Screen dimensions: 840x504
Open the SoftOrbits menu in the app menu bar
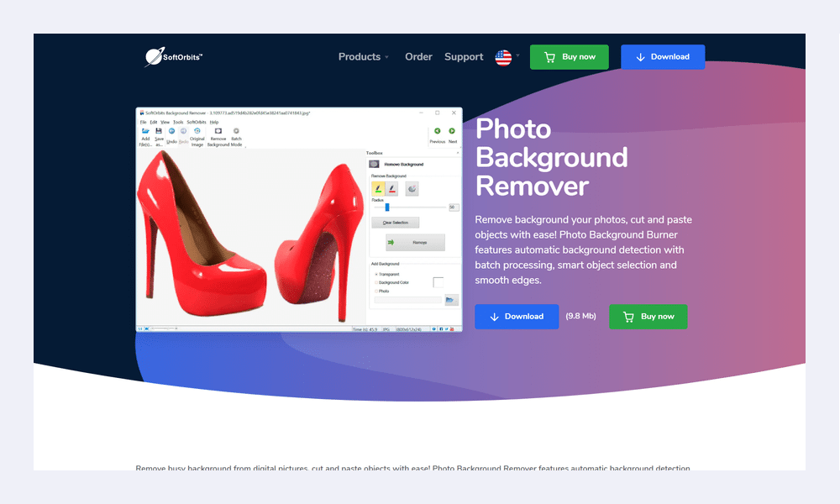(196, 122)
